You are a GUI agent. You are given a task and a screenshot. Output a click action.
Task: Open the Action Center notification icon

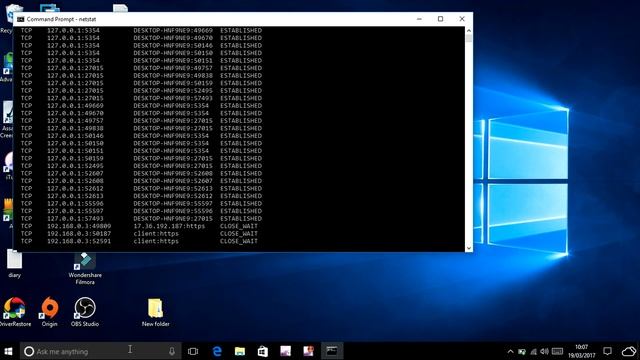[x=607, y=351]
